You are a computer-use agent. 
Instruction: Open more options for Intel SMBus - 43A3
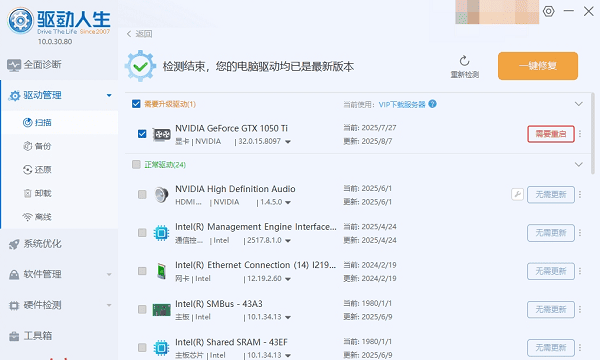click(580, 309)
